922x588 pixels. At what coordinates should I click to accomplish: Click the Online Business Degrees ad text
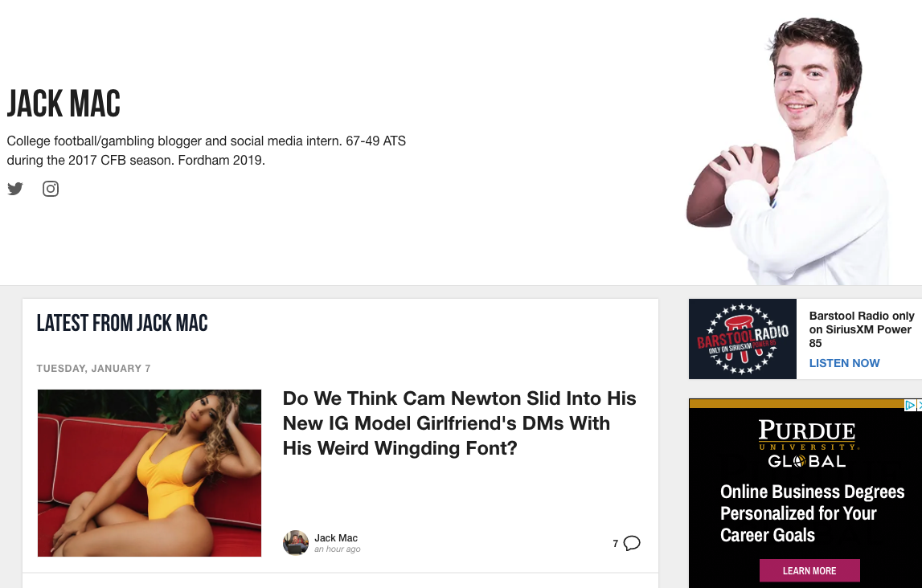pos(812,513)
